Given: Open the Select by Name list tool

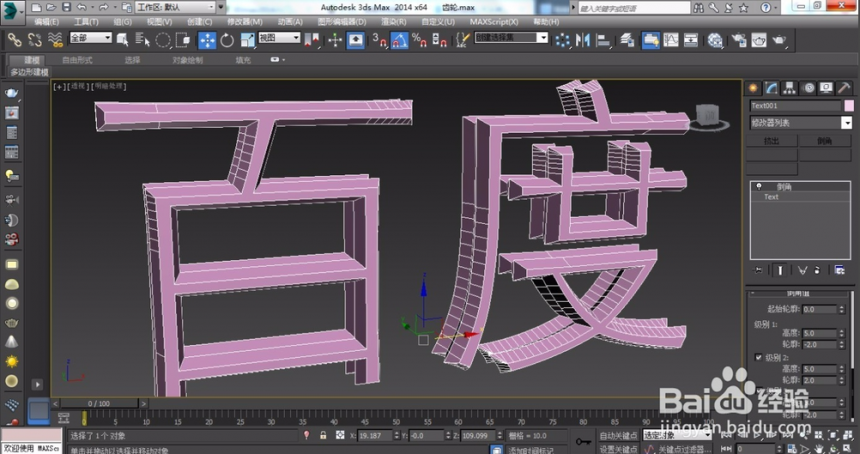Looking at the screenshot, I should coord(142,40).
